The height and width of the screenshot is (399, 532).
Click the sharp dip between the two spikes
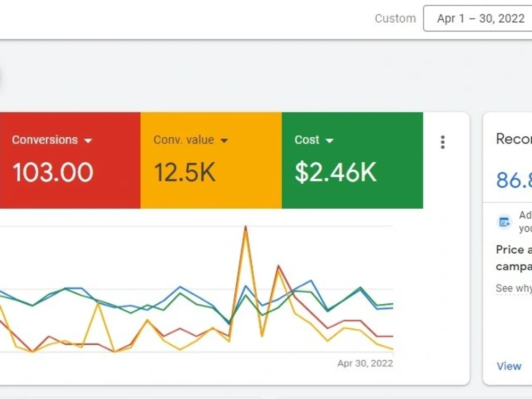(262, 336)
